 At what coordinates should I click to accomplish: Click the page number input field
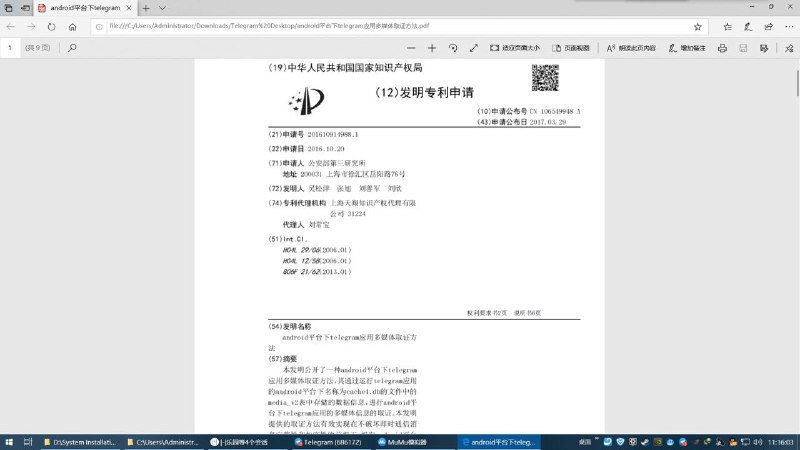click(x=11, y=47)
